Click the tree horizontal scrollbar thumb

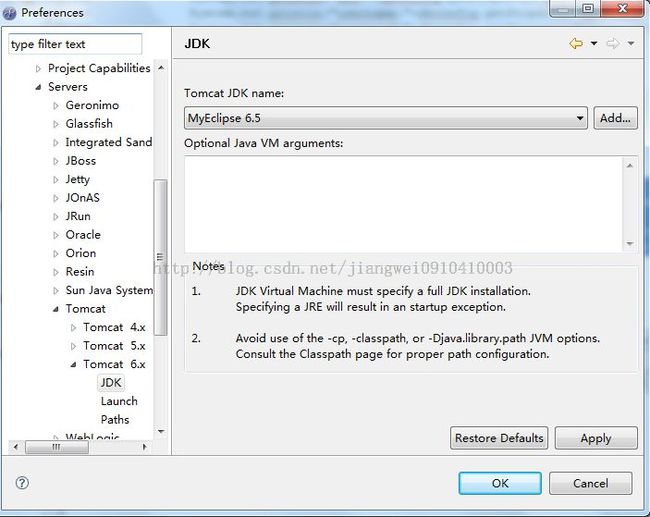(x=57, y=447)
